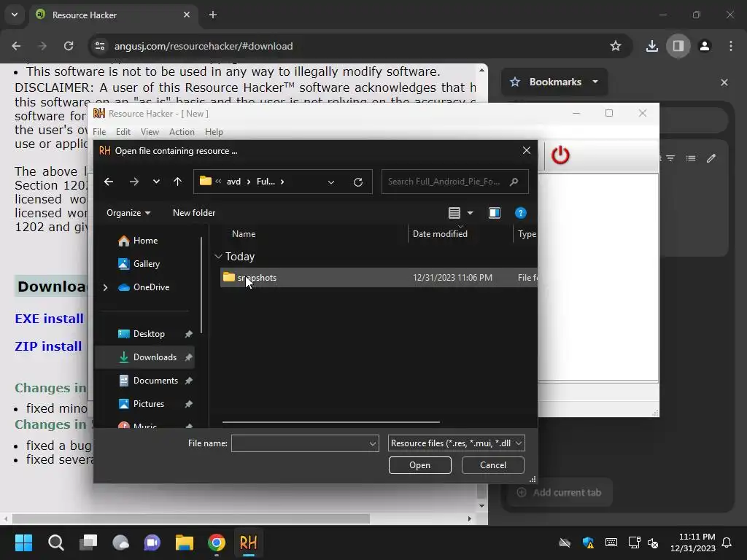Open Resource Hacker File menu
The height and width of the screenshot is (560, 747).
coord(99,132)
